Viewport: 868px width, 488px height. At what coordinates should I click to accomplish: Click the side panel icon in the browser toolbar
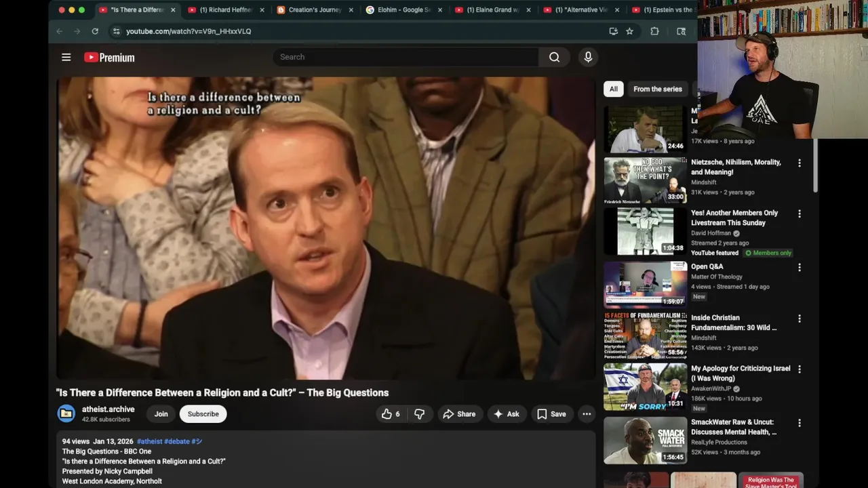pyautogui.click(x=681, y=31)
